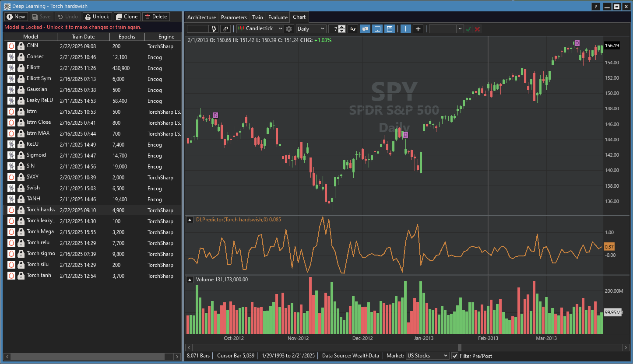This screenshot has height=364, width=633.
Task: Click the TorchSharp icon of SVXY model
Action: point(11,177)
